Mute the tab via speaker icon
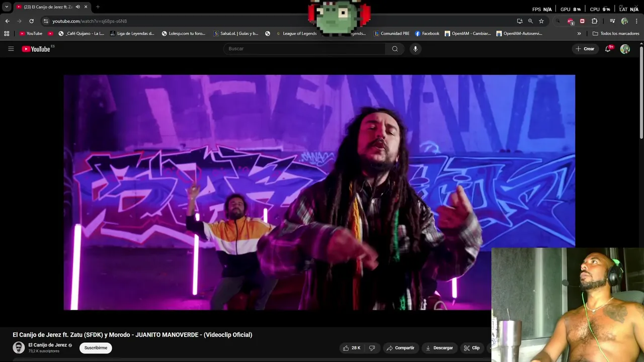Screen dimensions: 644x362 77,7
